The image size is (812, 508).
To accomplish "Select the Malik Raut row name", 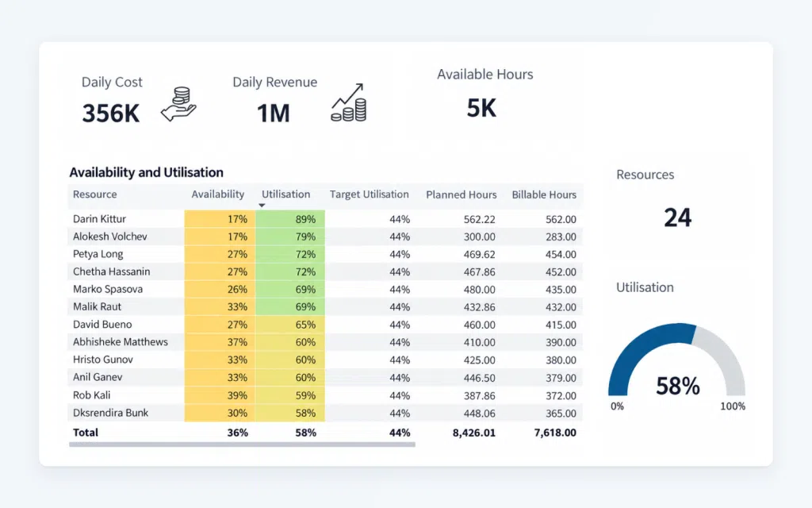I will (97, 307).
